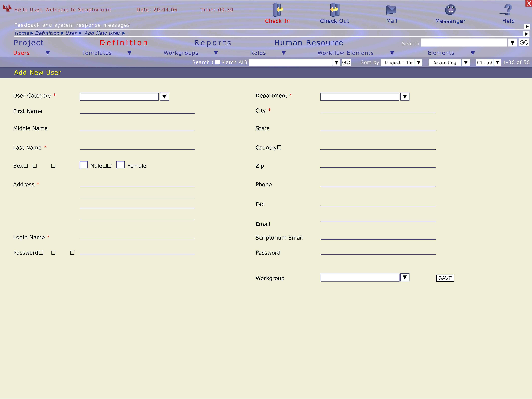
Task: Click arrow beside feedback messages bar
Action: click(x=527, y=26)
